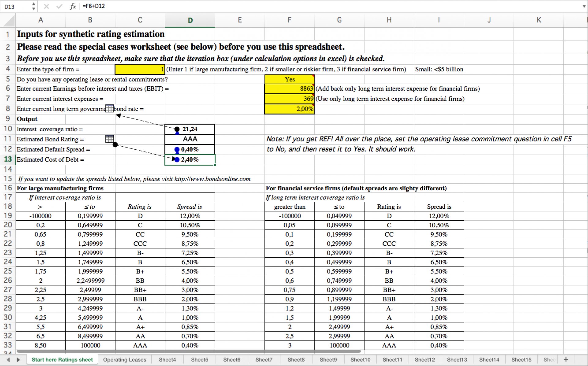Click 'Rating is' header in manufacturing table
This screenshot has height=366, width=588.
click(x=140, y=207)
